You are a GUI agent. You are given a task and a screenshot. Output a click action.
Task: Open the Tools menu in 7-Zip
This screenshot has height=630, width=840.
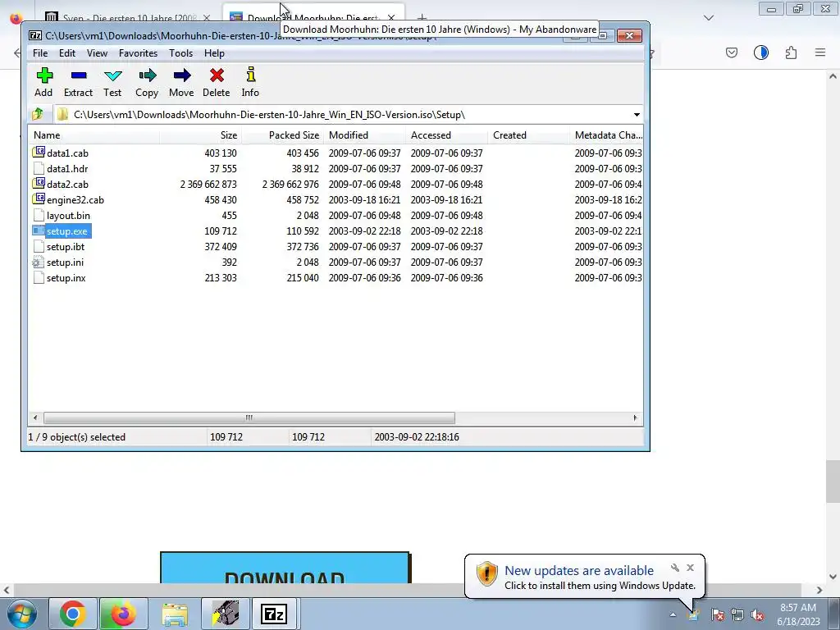coord(180,53)
